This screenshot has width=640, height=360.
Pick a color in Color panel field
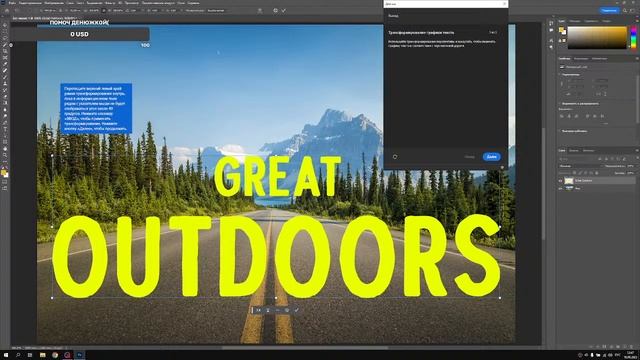click(597, 38)
